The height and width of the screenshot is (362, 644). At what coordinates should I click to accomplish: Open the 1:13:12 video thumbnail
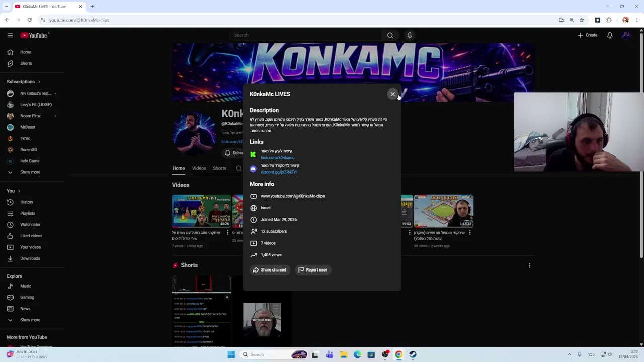(x=444, y=211)
